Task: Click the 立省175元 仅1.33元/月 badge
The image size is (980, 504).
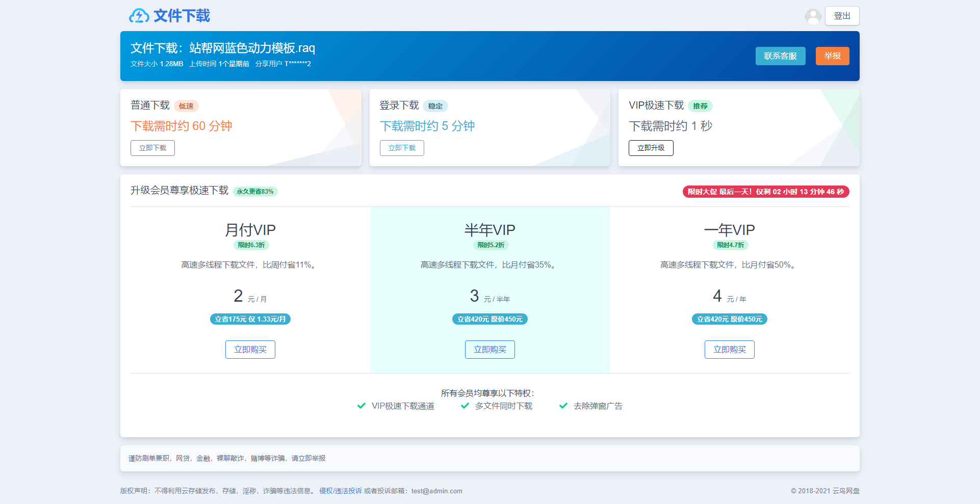Action: (x=250, y=319)
